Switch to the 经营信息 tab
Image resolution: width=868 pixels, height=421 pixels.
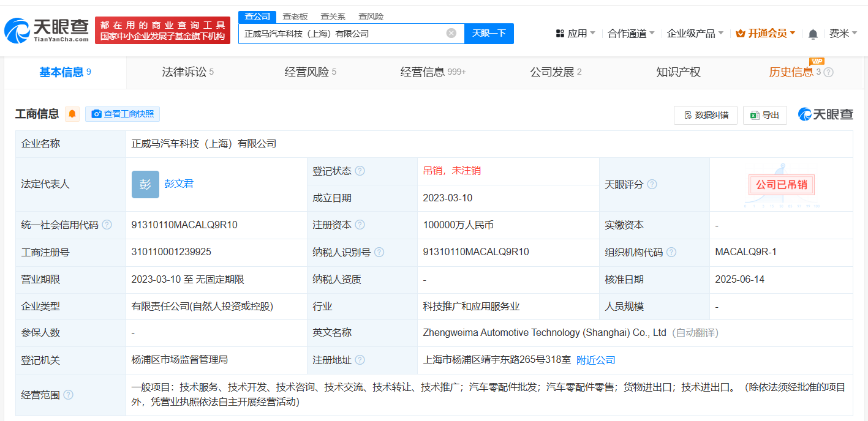(x=433, y=72)
